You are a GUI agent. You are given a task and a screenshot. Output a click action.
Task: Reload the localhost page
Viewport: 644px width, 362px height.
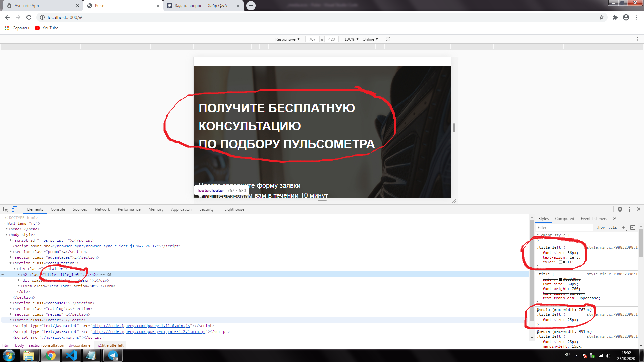pos(29,17)
